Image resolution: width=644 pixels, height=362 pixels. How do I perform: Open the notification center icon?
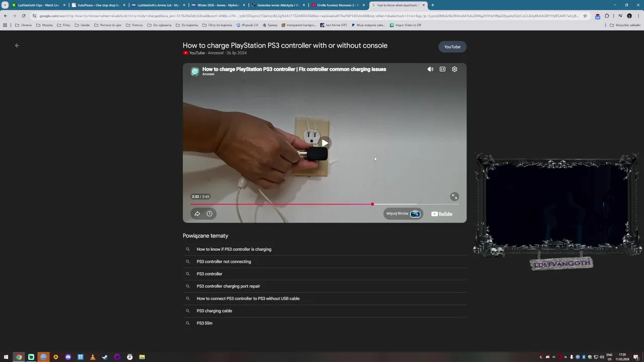[x=636, y=357]
